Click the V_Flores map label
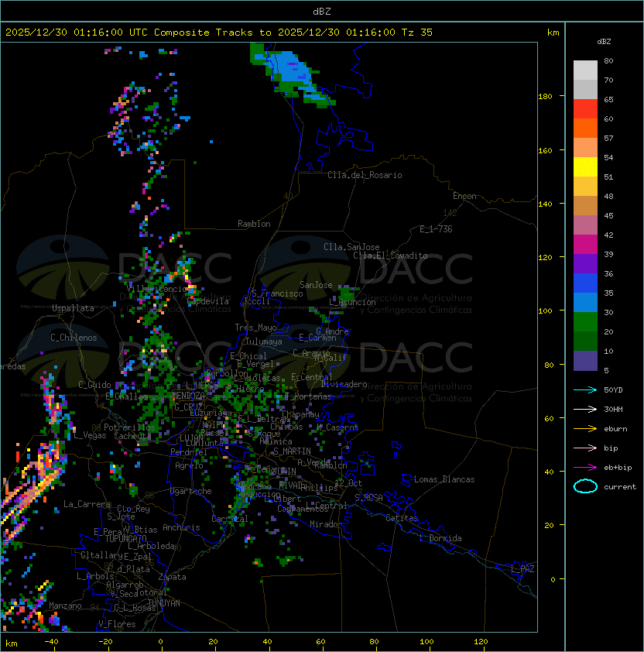 117,624
